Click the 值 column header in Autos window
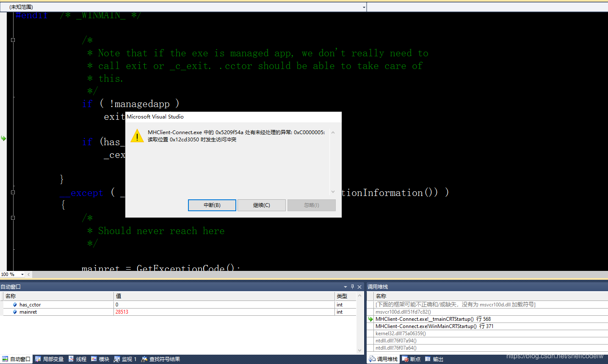Screen dimensions: 608x364 (224, 296)
